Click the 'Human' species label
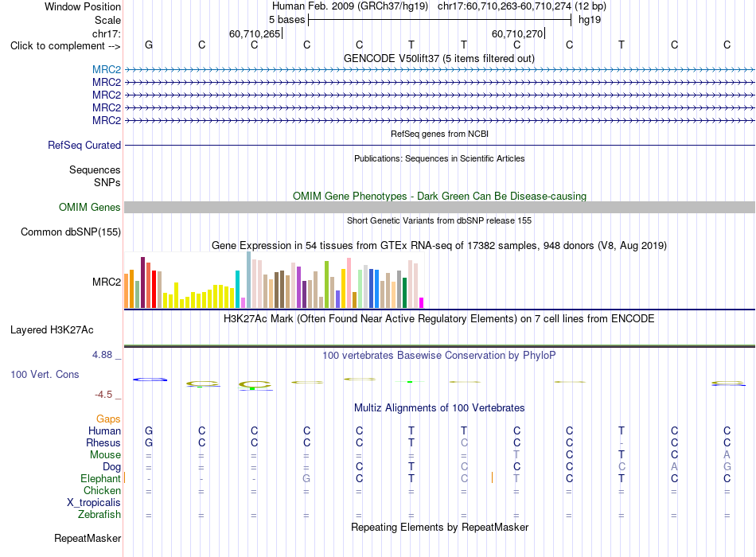The height and width of the screenshot is (557, 756). click(x=104, y=431)
